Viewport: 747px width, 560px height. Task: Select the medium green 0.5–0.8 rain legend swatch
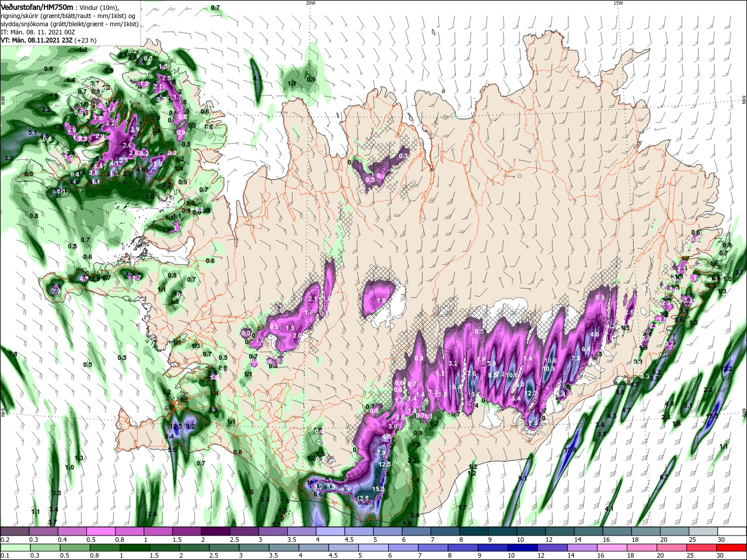click(x=76, y=547)
